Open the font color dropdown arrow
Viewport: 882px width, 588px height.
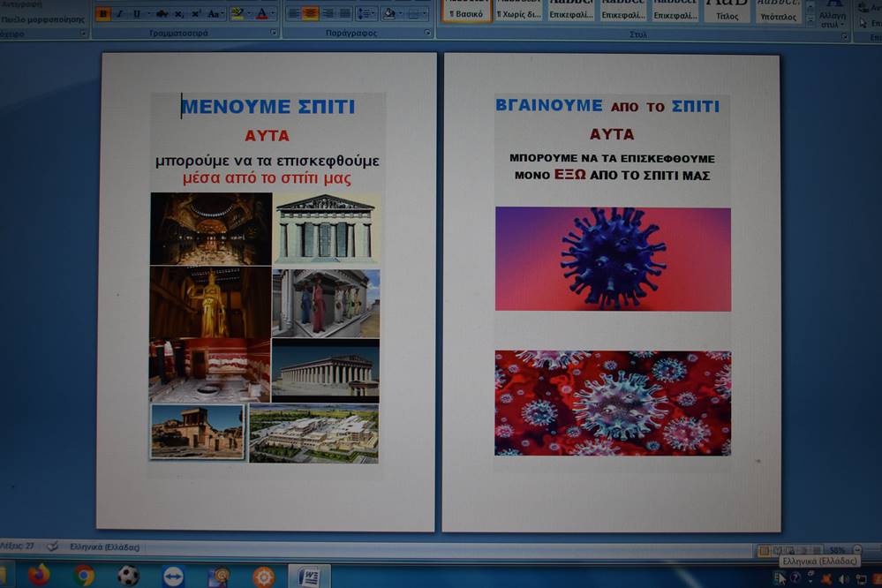273,13
